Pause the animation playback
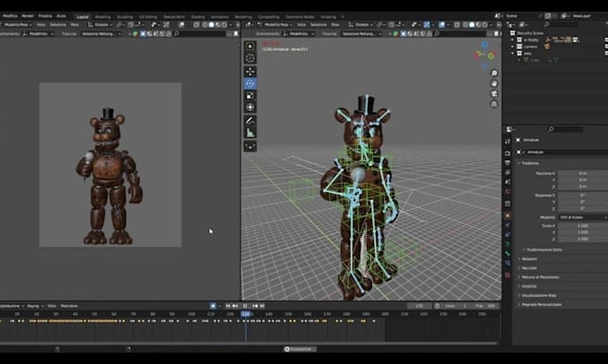The image size is (608, 364). click(x=245, y=306)
